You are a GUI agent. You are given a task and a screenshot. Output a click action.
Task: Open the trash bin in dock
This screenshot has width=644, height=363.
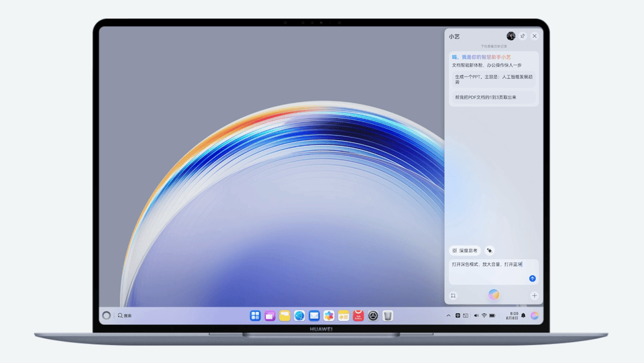coord(388,315)
